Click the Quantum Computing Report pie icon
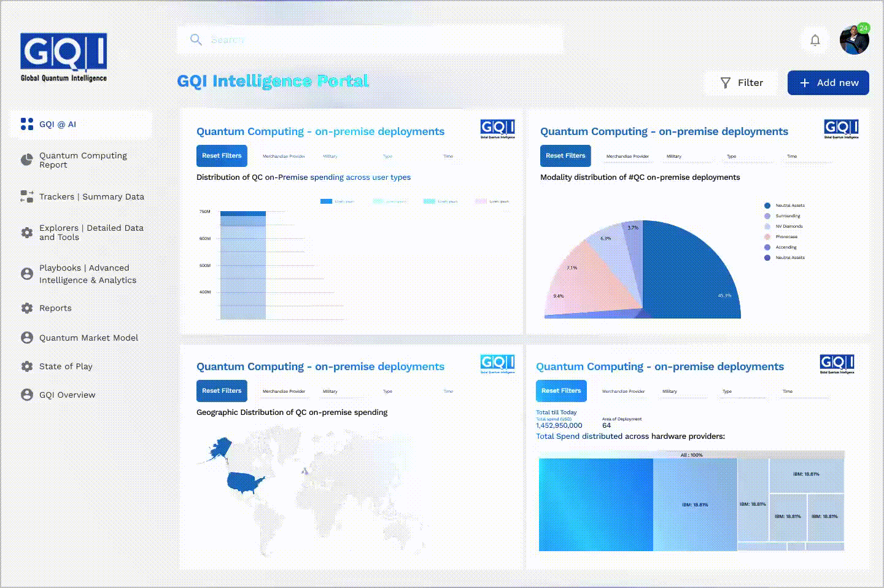This screenshot has height=588, width=884. [x=27, y=160]
